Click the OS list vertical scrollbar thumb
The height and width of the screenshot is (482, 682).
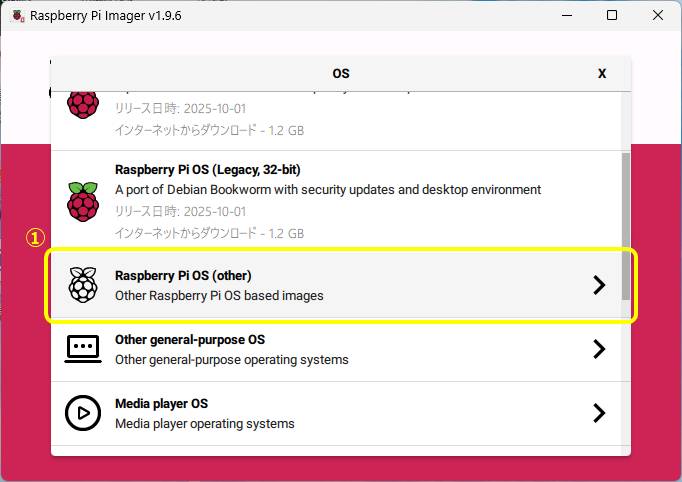(625, 225)
